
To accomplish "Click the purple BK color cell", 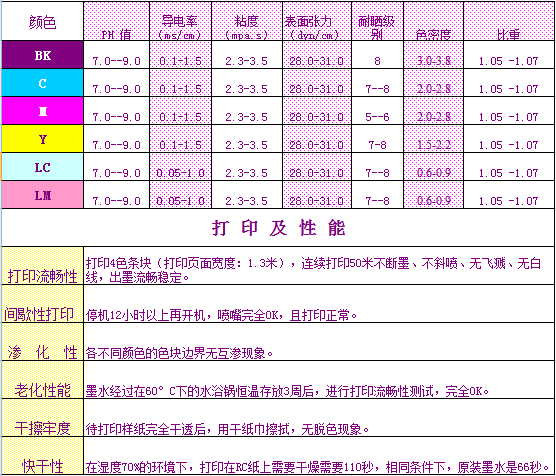I will [43, 55].
